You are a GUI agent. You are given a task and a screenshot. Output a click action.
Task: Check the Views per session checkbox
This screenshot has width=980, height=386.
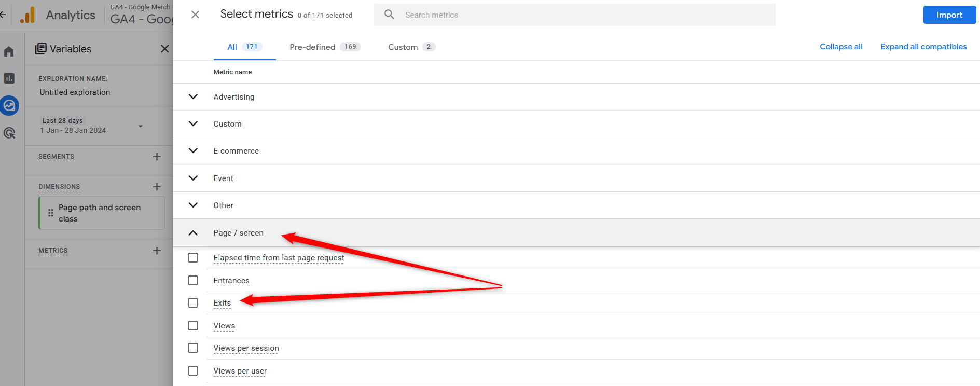click(x=193, y=348)
